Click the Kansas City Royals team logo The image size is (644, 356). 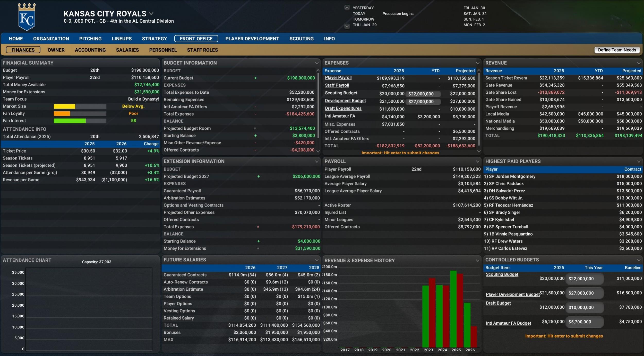(x=27, y=17)
